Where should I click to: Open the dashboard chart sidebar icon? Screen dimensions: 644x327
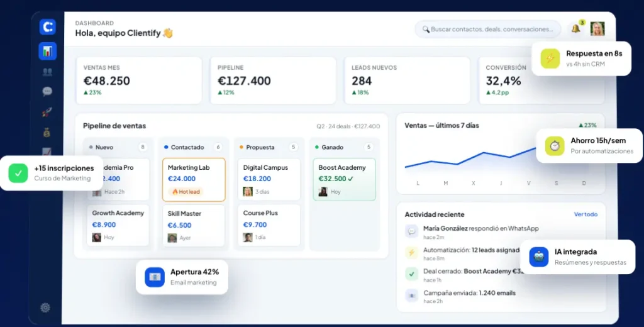tap(48, 51)
